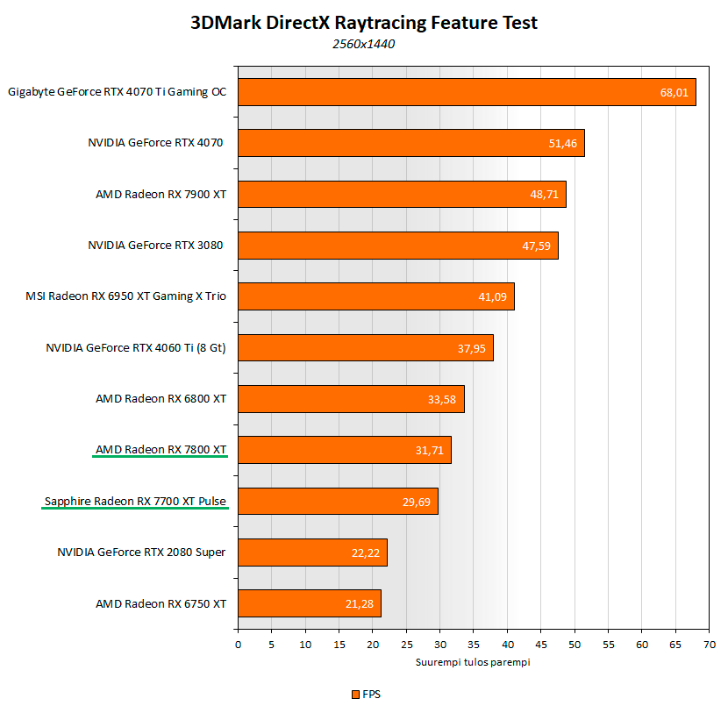
Task: Click the AMD Radeon RX 7900 XT label
Action: coord(161,194)
